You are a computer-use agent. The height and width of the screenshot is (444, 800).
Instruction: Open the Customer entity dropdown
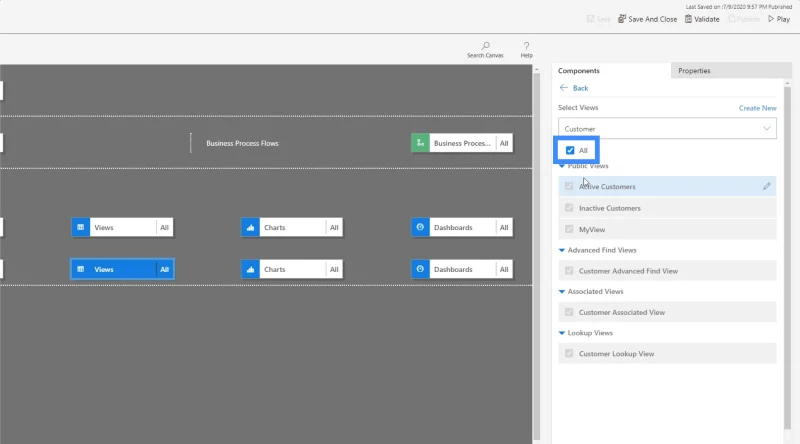point(667,129)
